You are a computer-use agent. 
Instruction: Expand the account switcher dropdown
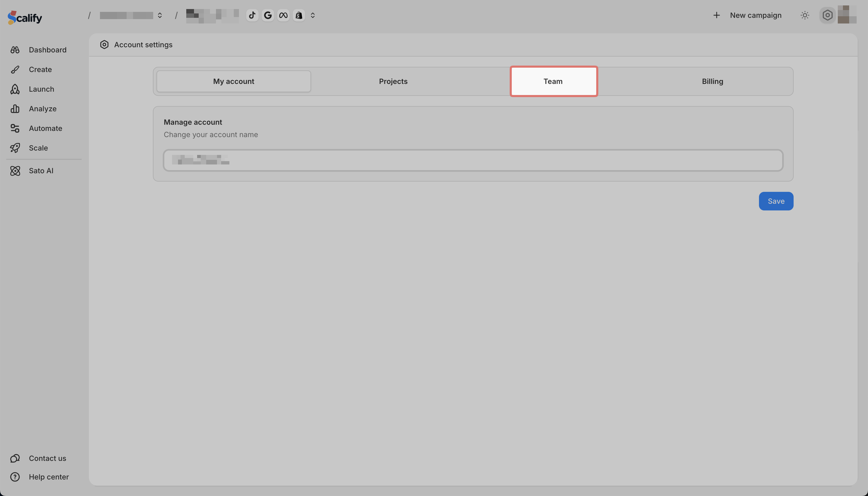coord(159,15)
